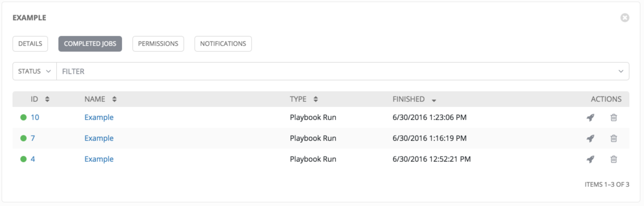Relaunch job 10 with the rocket icon
This screenshot has width=644, height=206.
pos(591,118)
